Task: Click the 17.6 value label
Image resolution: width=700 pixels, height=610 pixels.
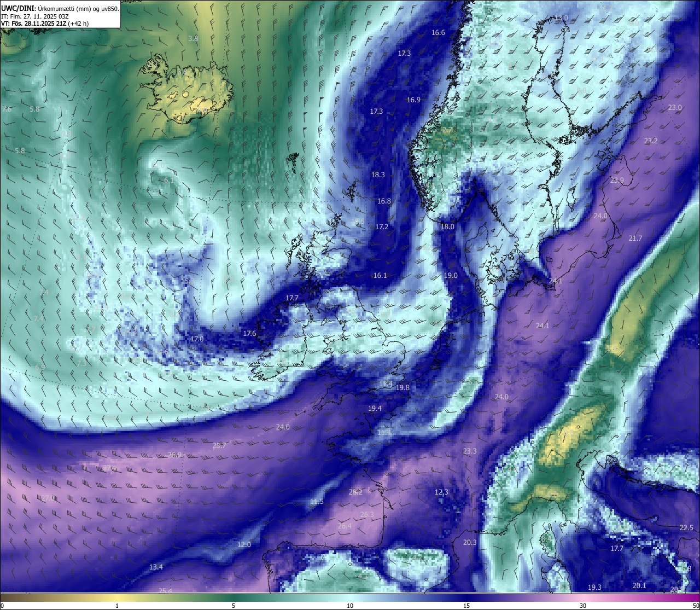Action: click(249, 334)
